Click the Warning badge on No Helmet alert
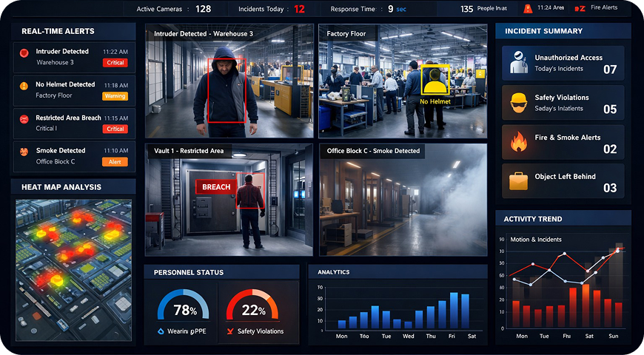This screenshot has width=644, height=355. [x=115, y=96]
